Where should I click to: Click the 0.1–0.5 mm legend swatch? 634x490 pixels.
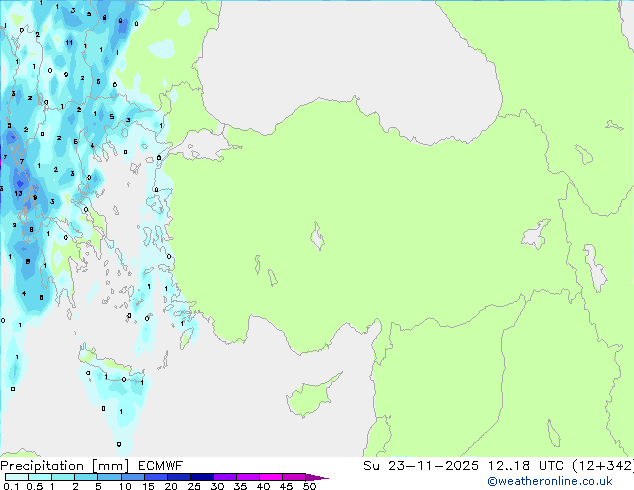point(17,477)
